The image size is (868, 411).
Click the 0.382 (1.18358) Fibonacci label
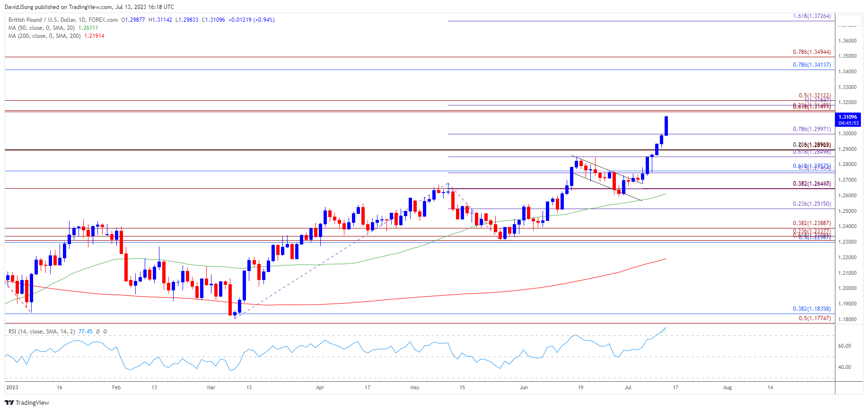point(812,309)
